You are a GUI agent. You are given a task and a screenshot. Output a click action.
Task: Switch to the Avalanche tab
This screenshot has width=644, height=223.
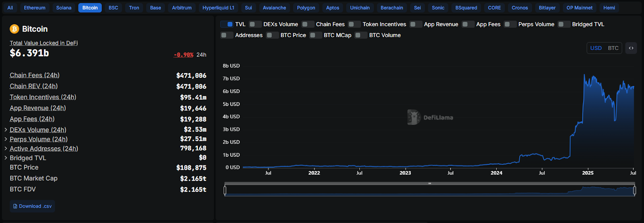275,8
